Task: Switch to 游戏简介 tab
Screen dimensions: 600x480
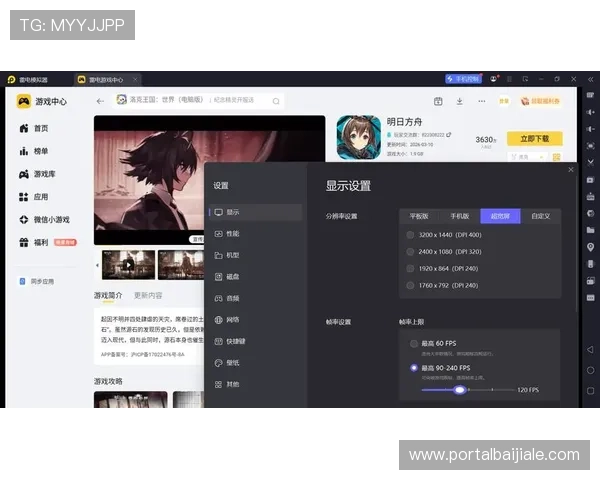Action: tap(108, 296)
